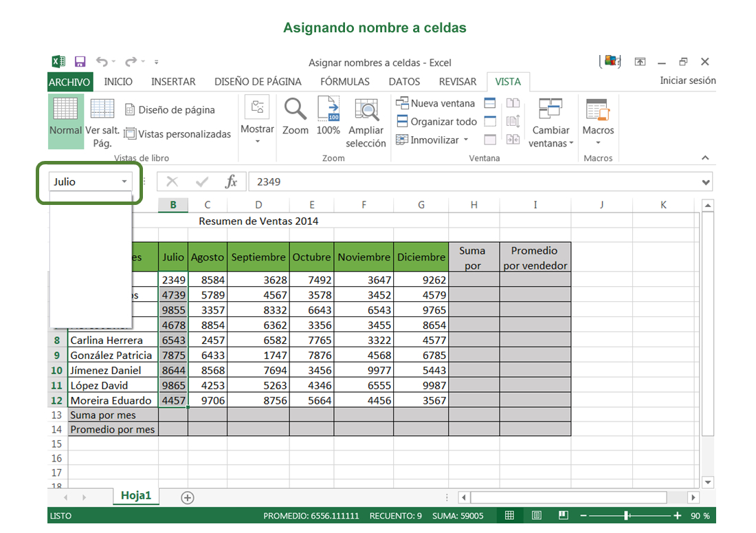Click Synchronous Scrolling icon

(513, 121)
